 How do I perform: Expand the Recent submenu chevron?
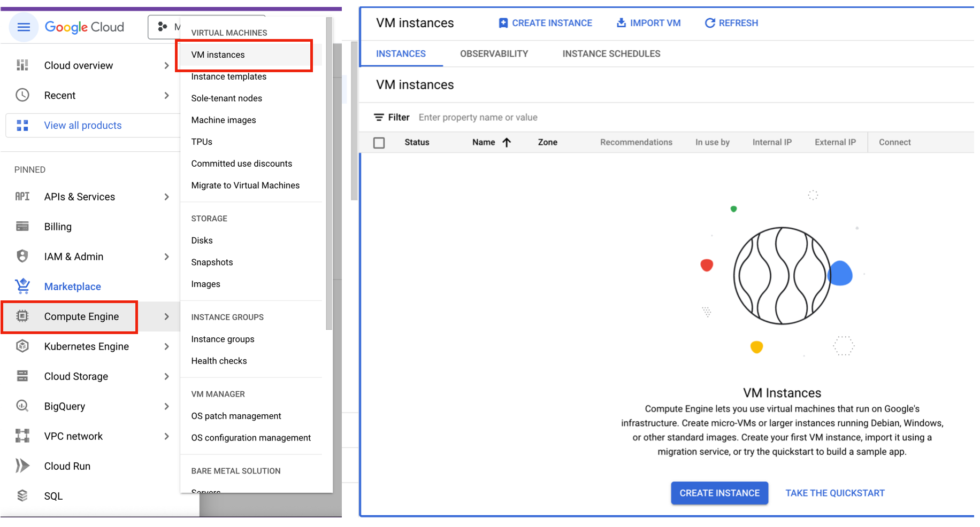(x=166, y=95)
